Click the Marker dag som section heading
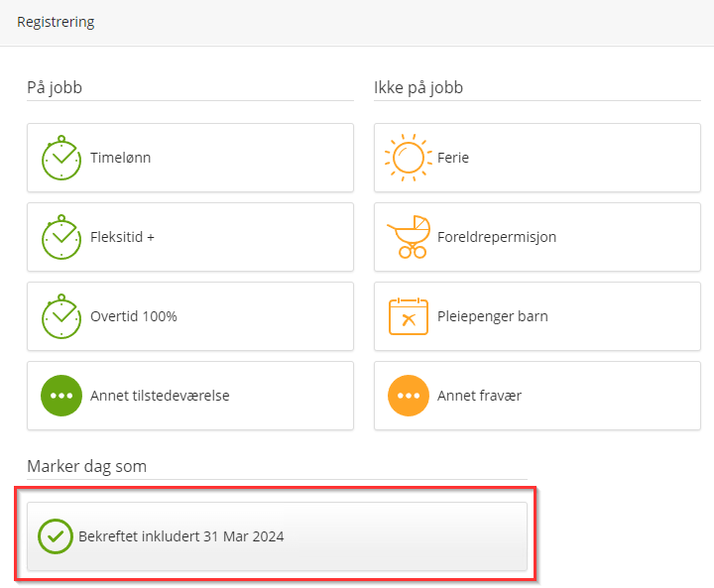This screenshot has height=588, width=714. point(87,466)
